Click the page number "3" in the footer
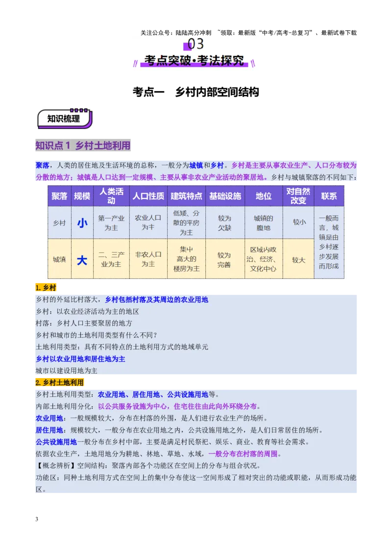The image size is (392, 555). pos(37,519)
